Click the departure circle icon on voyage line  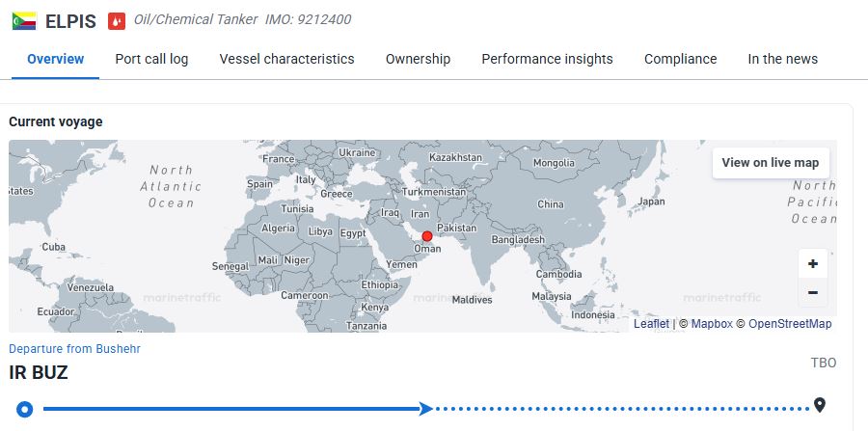click(x=25, y=409)
